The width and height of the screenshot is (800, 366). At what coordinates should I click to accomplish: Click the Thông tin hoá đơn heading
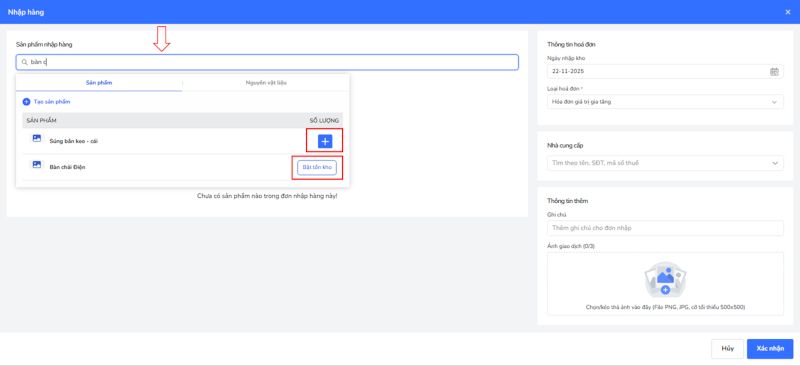pos(571,44)
